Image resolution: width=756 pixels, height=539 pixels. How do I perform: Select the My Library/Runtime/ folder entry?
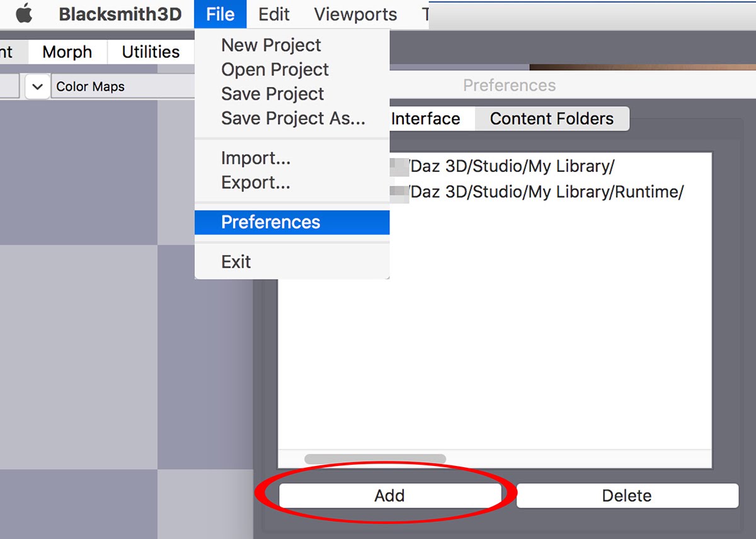tap(546, 192)
